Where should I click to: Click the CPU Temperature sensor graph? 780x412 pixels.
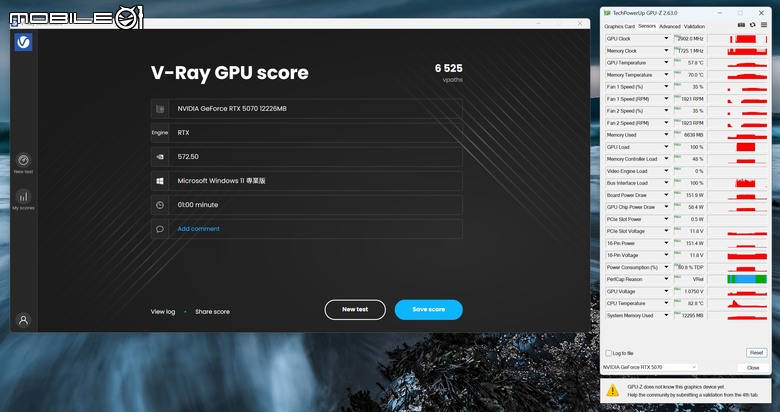(x=738, y=304)
